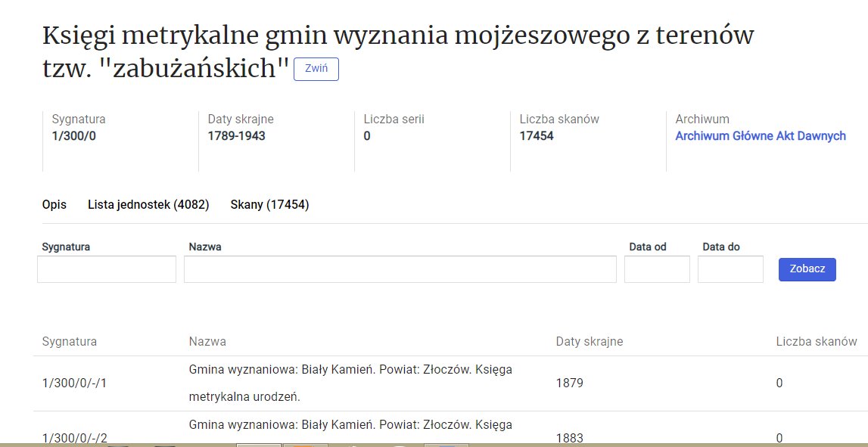Click the 1879 date in first row

point(569,383)
